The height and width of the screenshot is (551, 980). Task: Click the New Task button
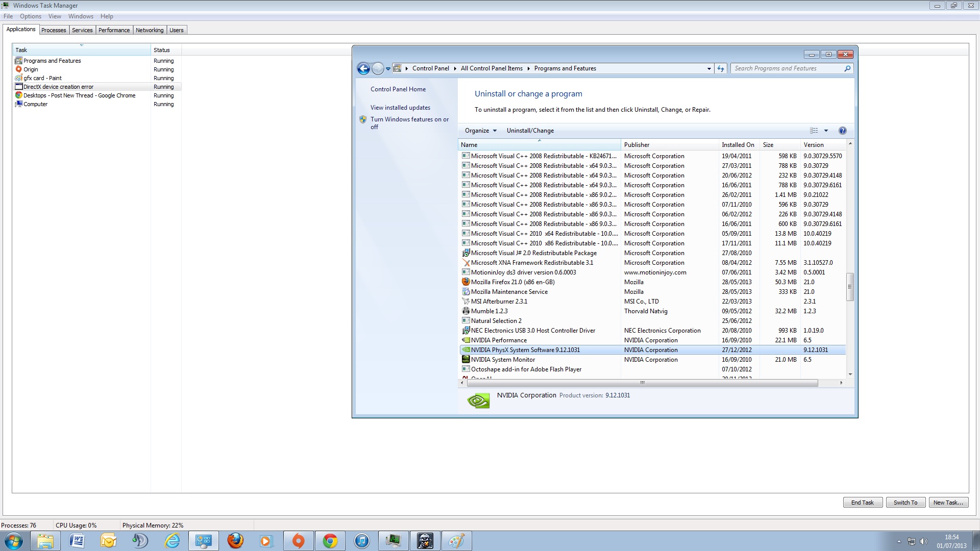pos(948,503)
